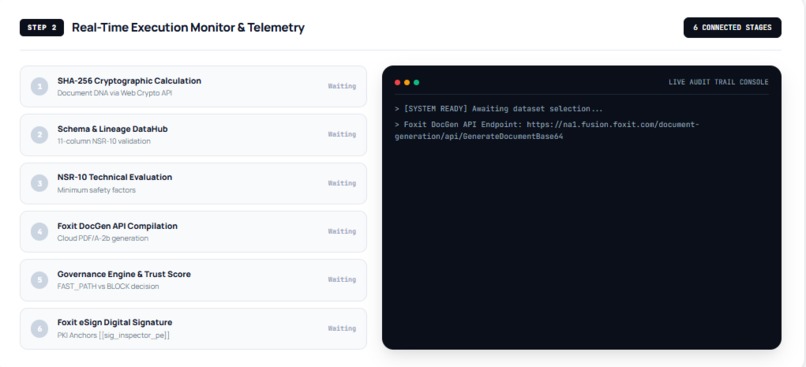Click the Foxit DocGen API Endpoint URL line
806x367 pixels.
(547, 131)
